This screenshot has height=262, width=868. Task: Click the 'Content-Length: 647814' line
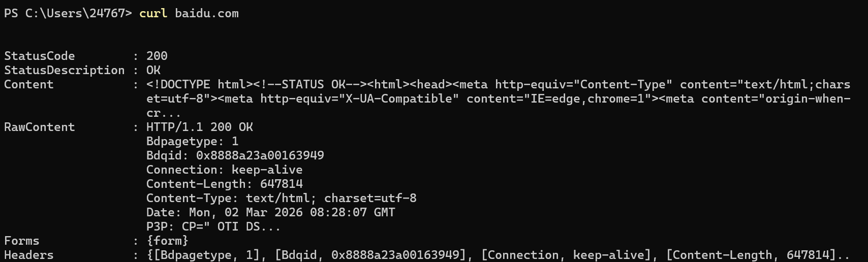224,184
